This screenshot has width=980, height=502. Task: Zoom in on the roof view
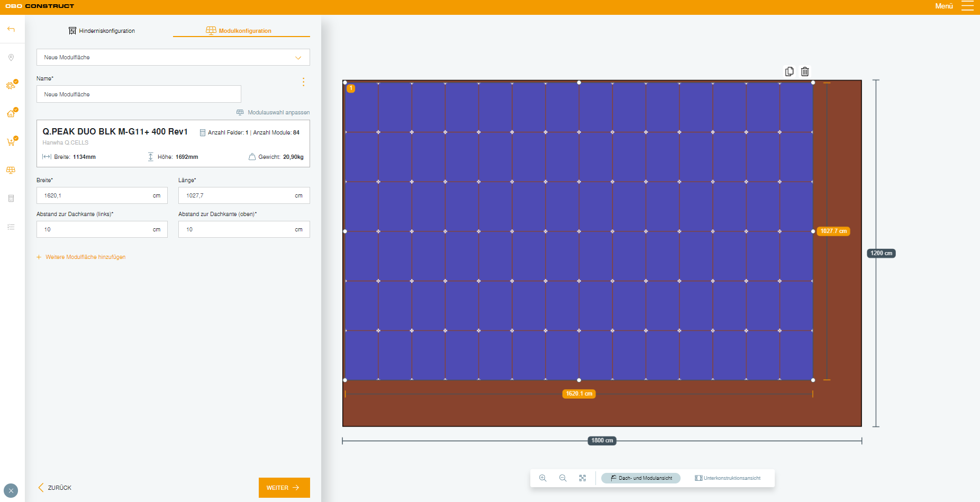click(542, 478)
